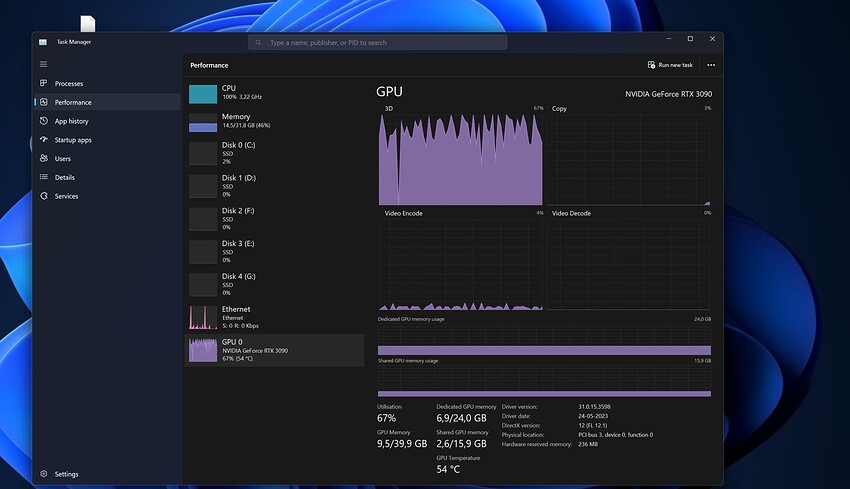
Task: Open Users page via its icon
Action: click(43, 158)
